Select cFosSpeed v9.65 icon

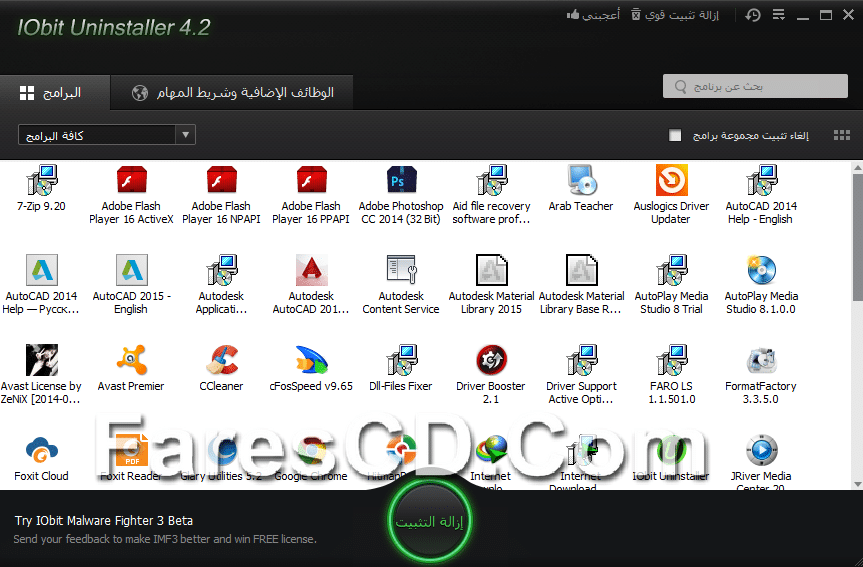coord(312,360)
